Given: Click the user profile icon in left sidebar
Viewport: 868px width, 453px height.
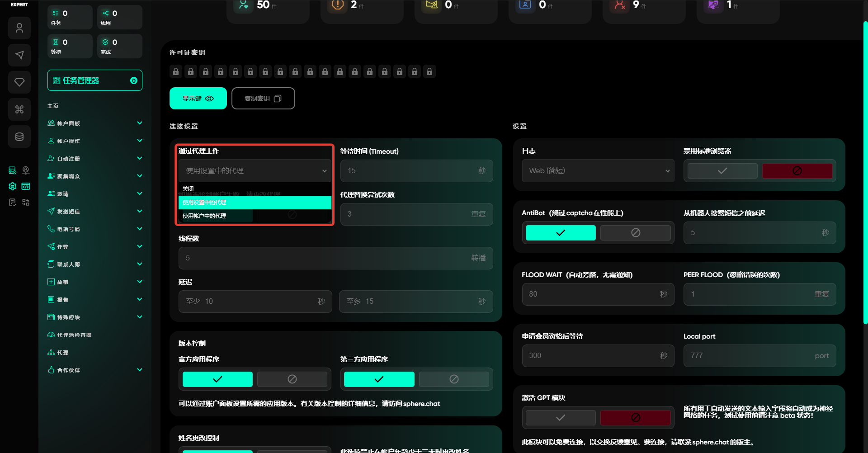Looking at the screenshot, I should [19, 28].
